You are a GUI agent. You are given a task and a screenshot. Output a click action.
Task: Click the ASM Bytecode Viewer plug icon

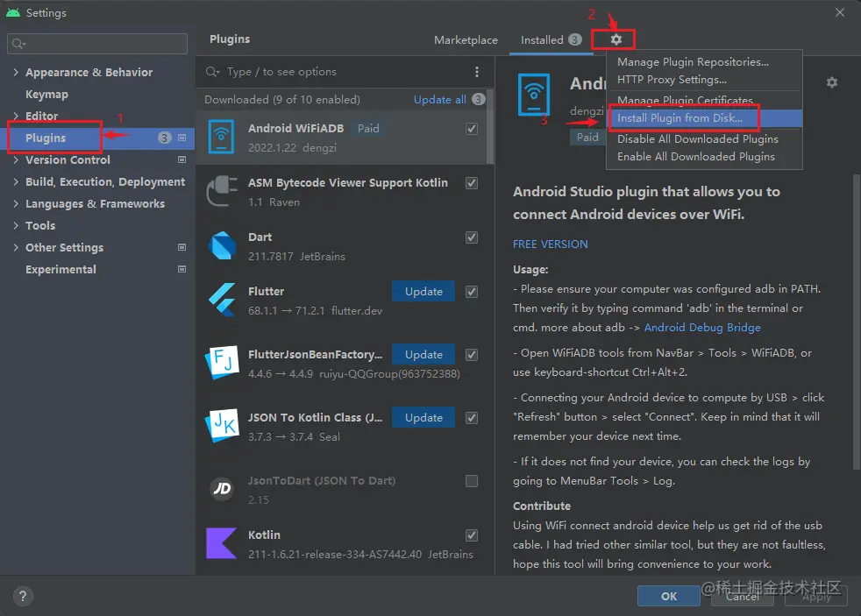tap(222, 191)
